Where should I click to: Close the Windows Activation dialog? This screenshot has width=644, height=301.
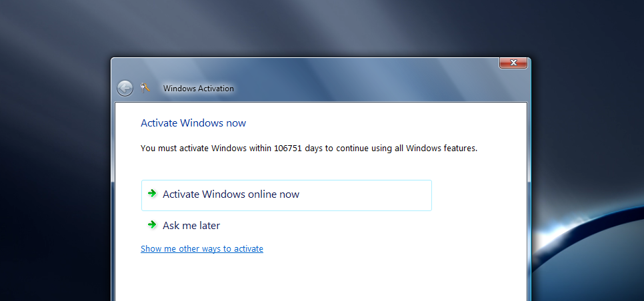(x=513, y=63)
